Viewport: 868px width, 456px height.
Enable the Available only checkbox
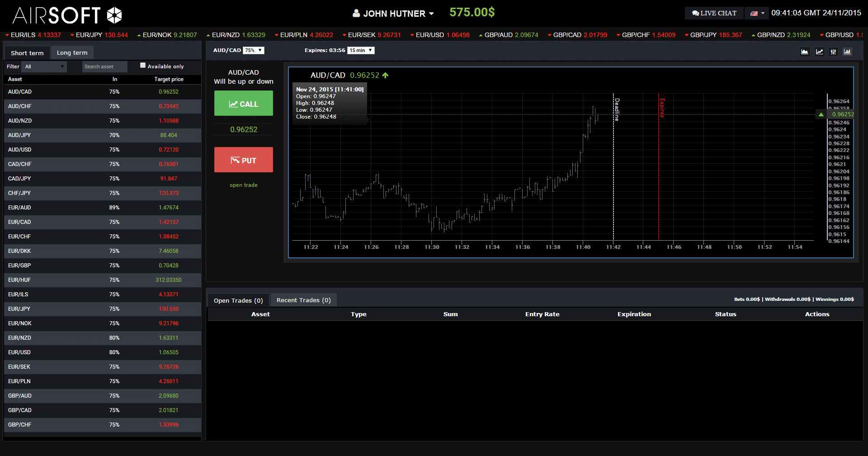coord(143,66)
